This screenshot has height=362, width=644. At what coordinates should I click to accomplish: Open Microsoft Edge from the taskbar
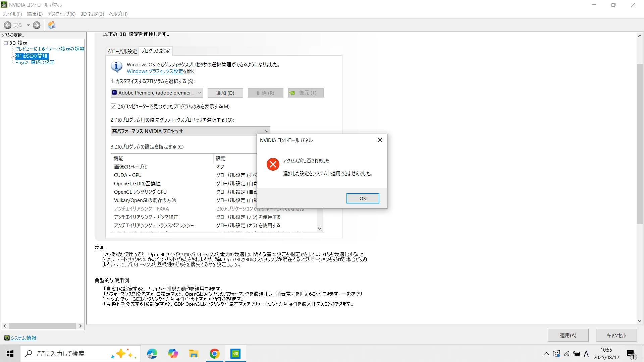coord(152,354)
